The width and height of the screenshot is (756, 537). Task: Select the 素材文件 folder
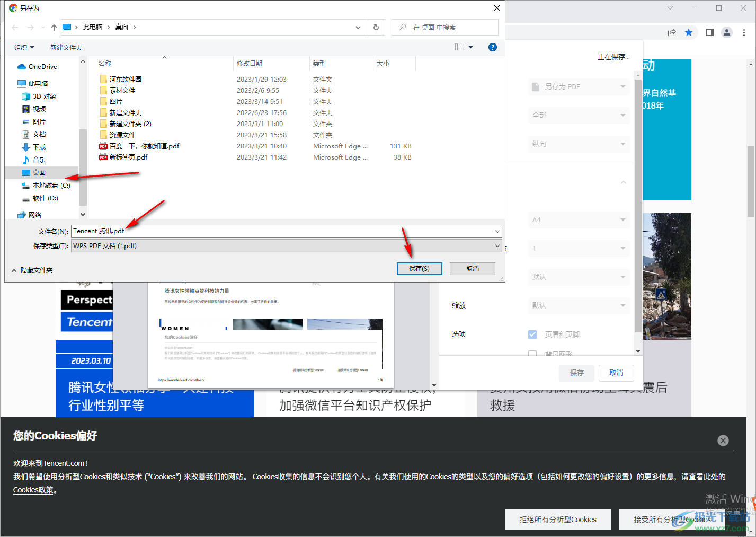[x=122, y=91]
